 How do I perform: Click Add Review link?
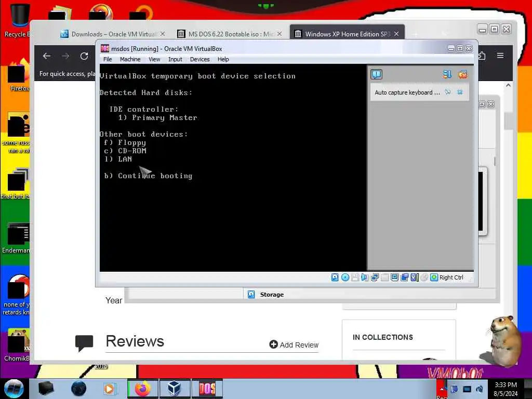coord(294,345)
